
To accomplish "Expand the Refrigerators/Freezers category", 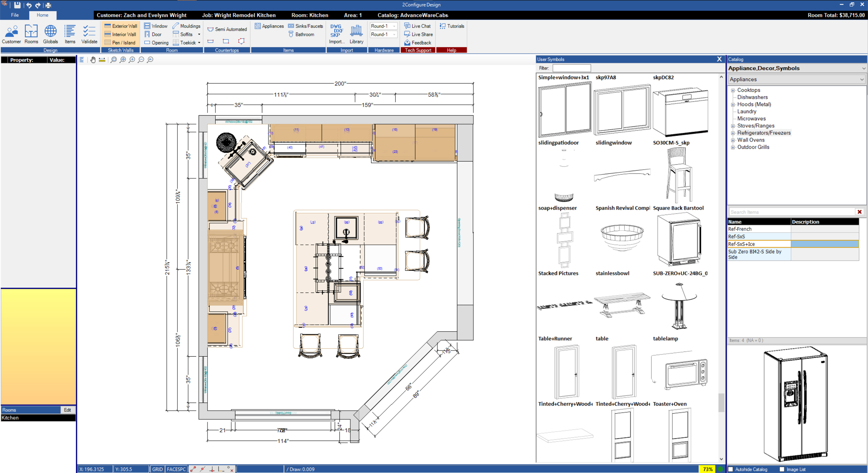I will point(733,133).
